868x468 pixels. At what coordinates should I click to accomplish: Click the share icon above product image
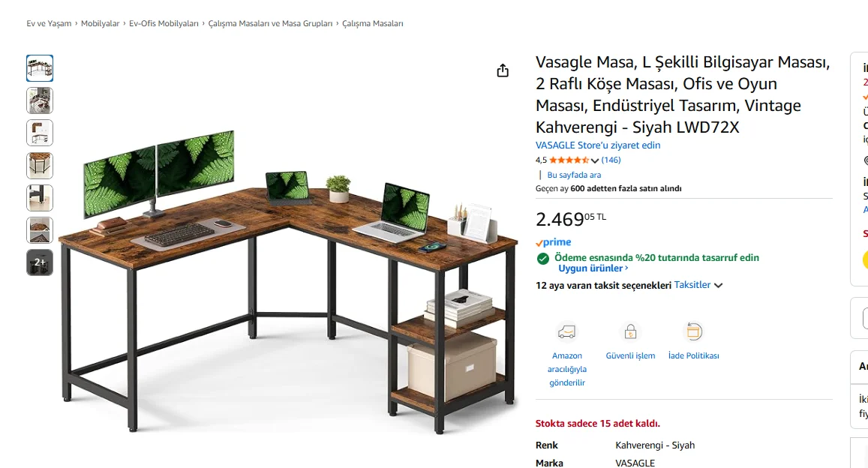pos(502,70)
